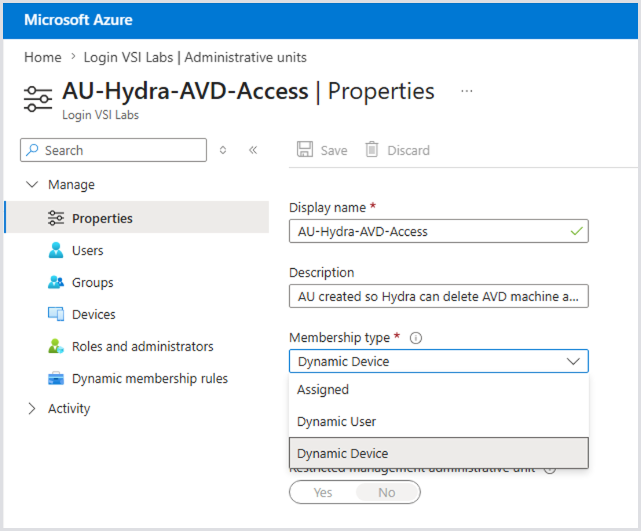
Task: Click the Membership type label
Action: 339,338
